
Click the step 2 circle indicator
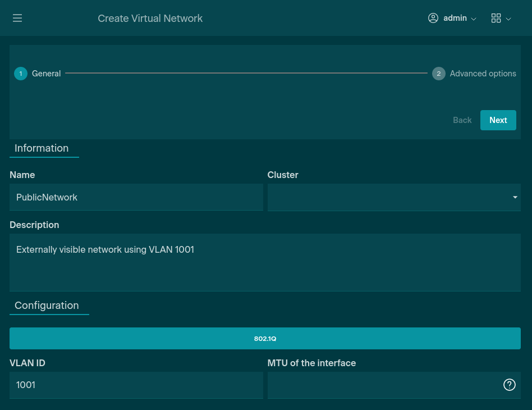coord(438,74)
